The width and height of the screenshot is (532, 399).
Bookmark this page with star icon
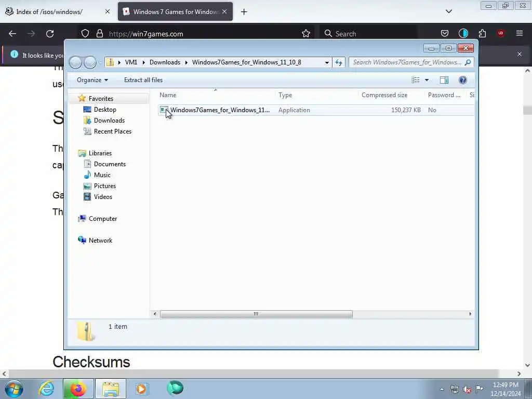306,34
